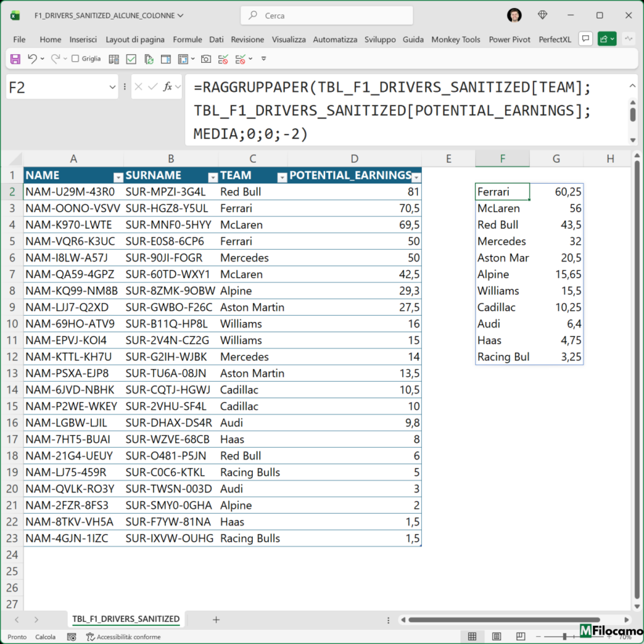Screen dimensions: 644x644
Task: Select row 10 header
Action: 12,324
